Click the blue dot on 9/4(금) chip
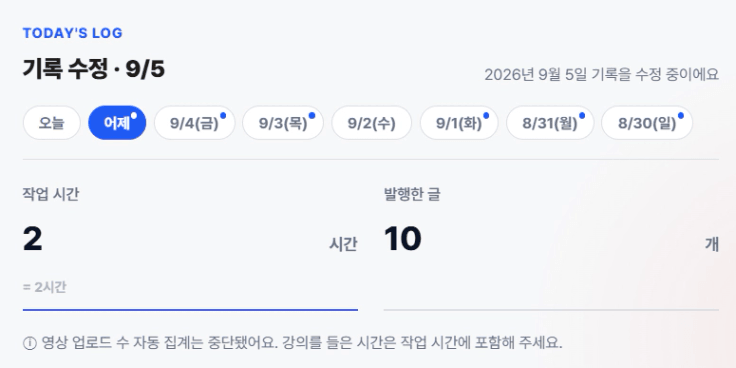 click(223, 115)
